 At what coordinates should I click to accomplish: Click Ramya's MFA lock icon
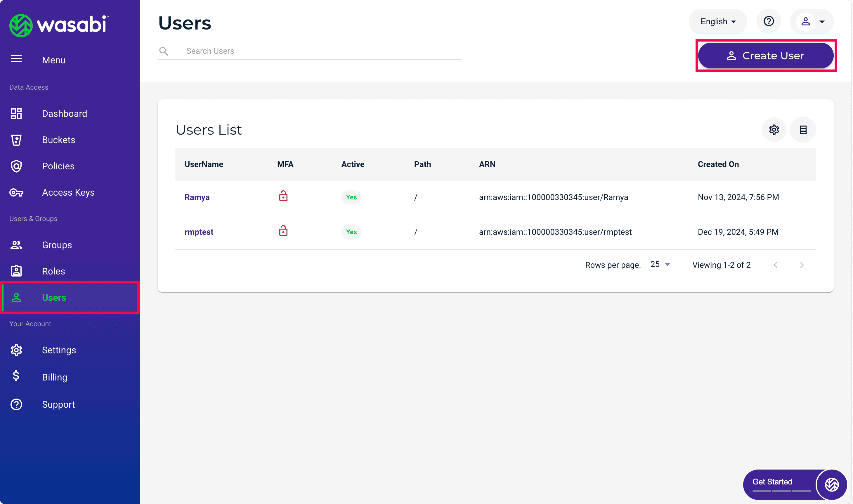(x=283, y=196)
